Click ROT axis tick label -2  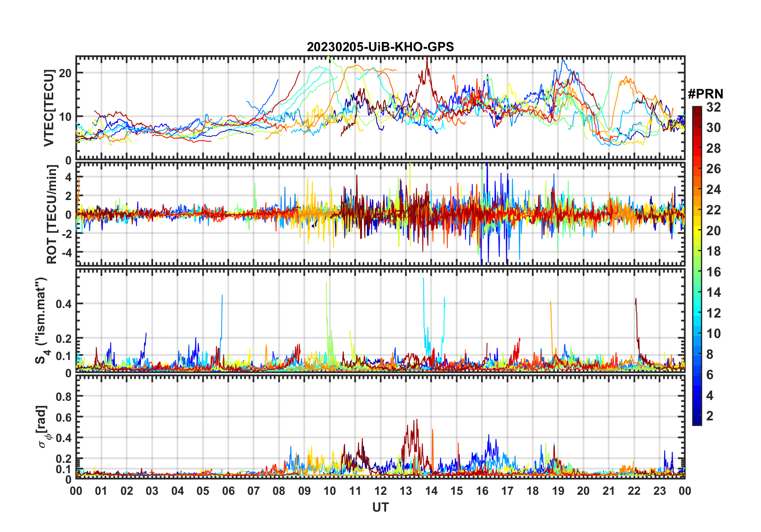pyautogui.click(x=66, y=234)
